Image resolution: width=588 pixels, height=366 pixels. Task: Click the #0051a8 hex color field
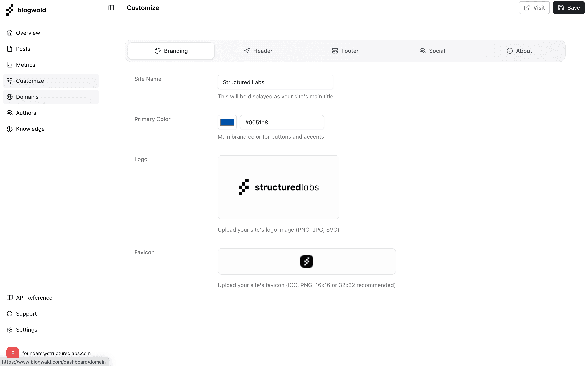click(x=282, y=122)
